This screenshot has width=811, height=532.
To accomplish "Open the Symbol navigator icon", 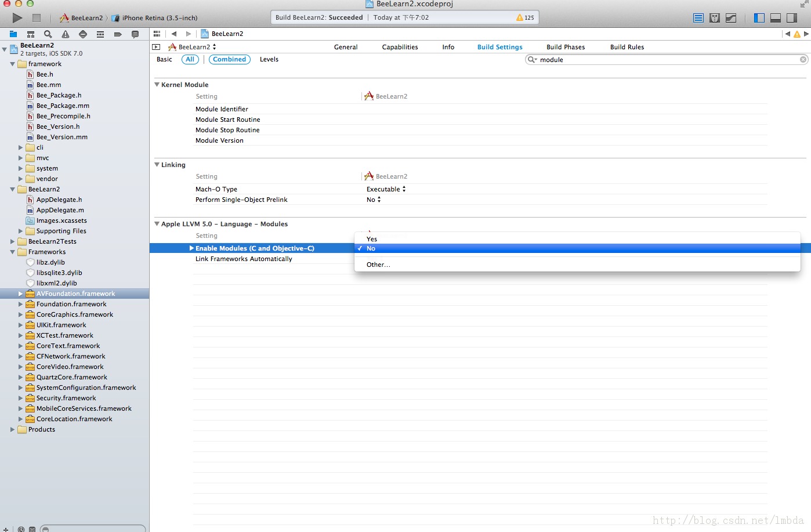I will click(x=31, y=34).
